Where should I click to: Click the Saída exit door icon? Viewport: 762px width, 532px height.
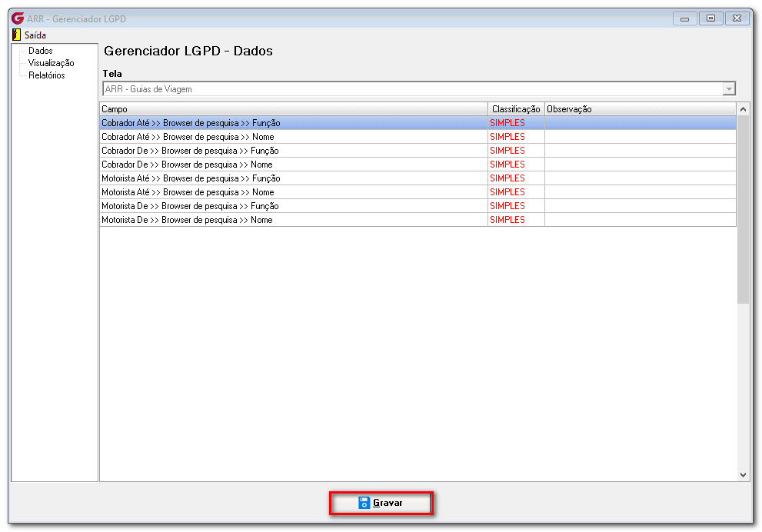[x=16, y=35]
